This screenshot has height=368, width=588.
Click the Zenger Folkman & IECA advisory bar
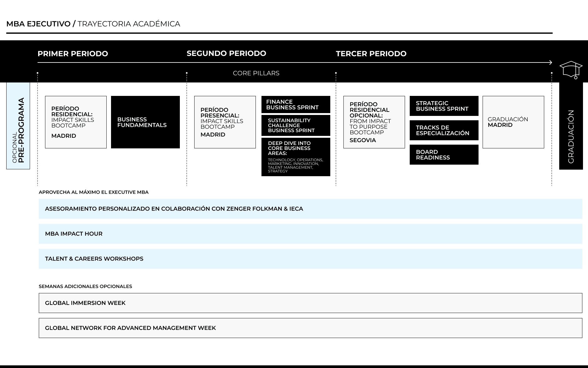pos(311,209)
